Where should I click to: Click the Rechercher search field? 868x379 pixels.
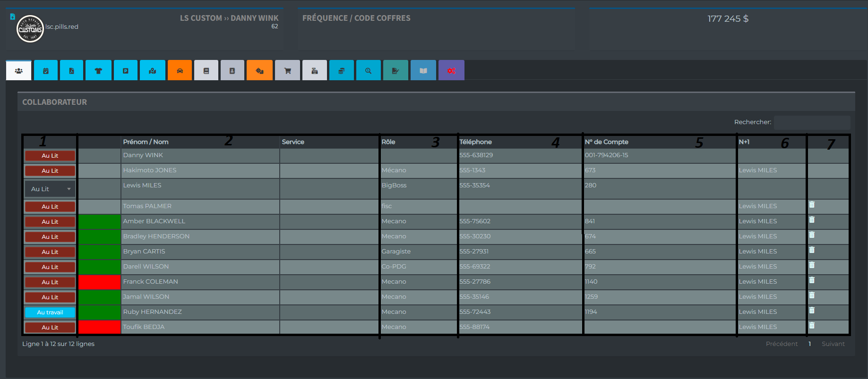[812, 122]
